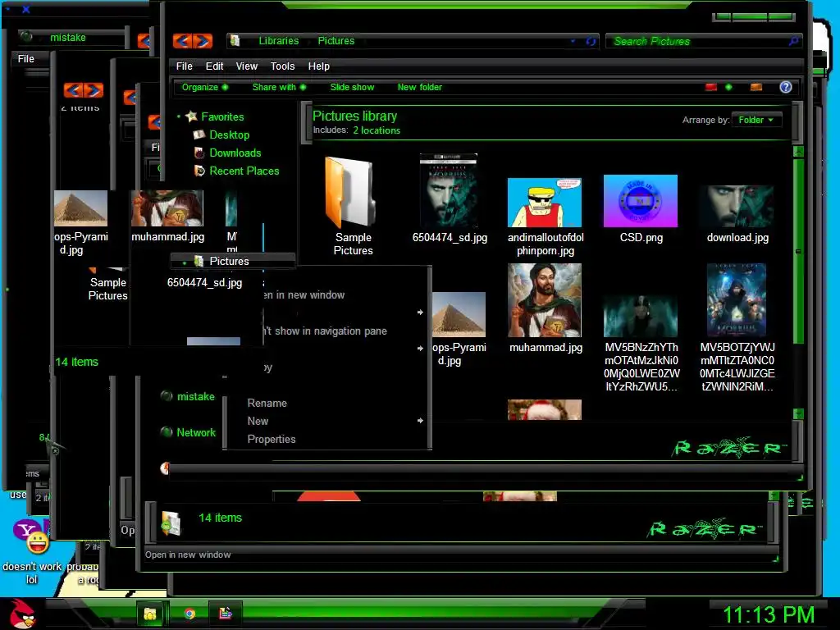840x630 pixels.
Task: Open File Explorer from the taskbar
Action: pyautogui.click(x=151, y=614)
